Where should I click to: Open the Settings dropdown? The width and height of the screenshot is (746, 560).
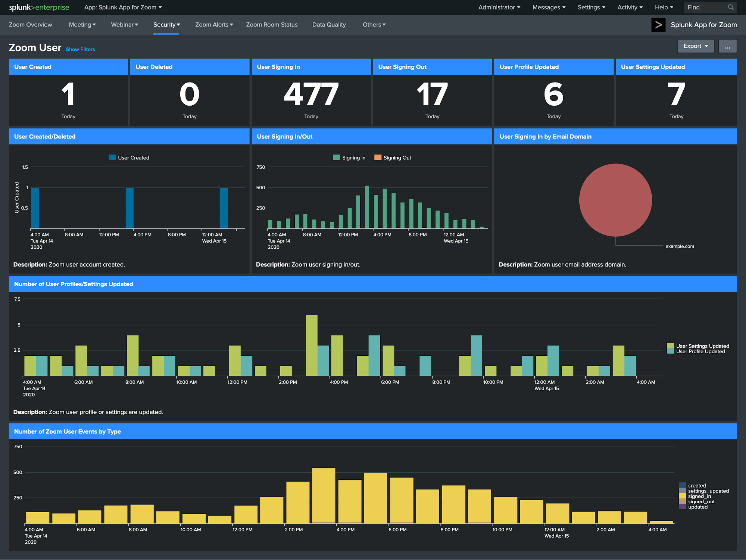coord(591,7)
